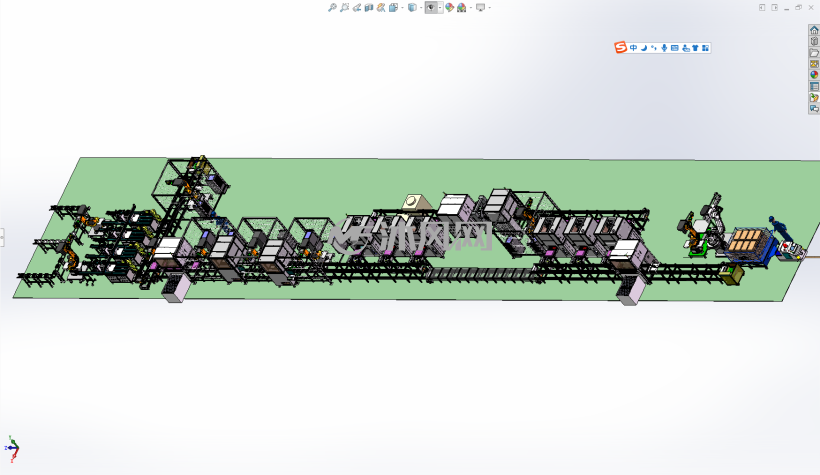The height and width of the screenshot is (475, 820).
Task: Open SolidWorks Resources home tab
Action: click(814, 30)
